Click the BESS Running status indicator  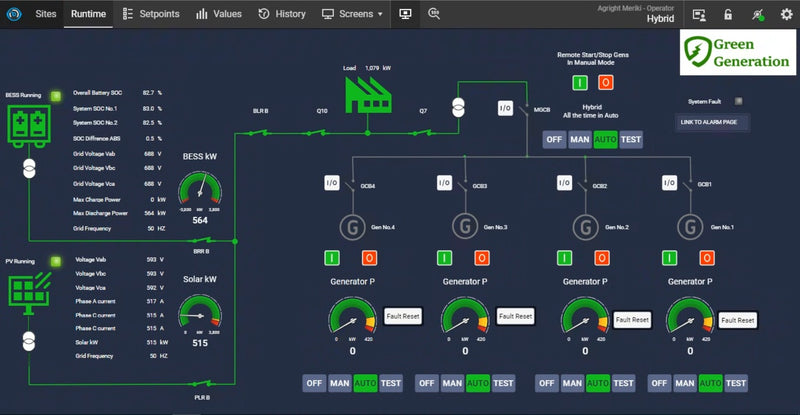click(56, 95)
